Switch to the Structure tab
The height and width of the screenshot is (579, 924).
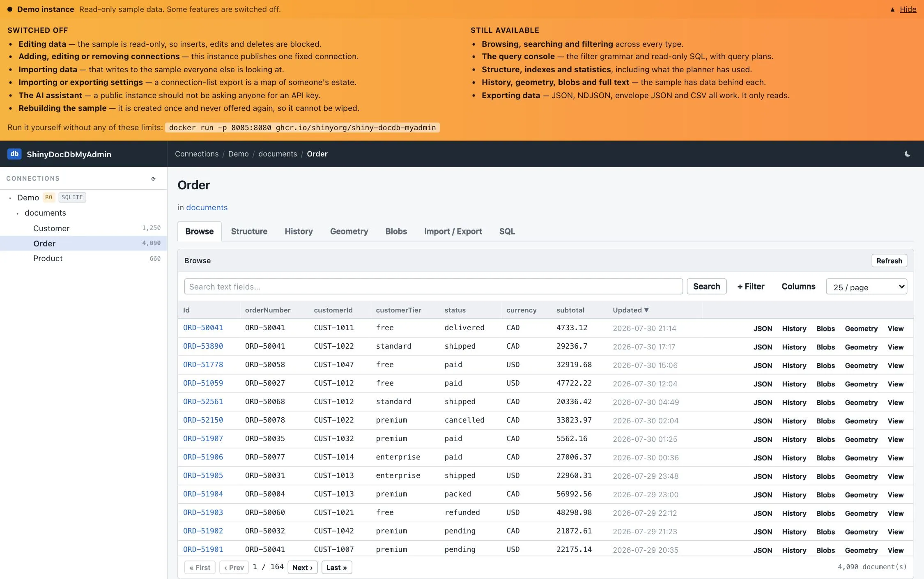[x=249, y=231]
